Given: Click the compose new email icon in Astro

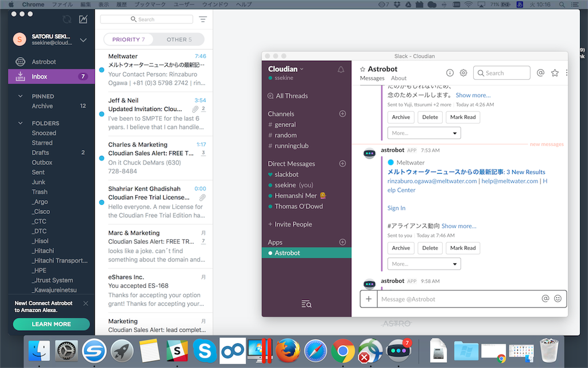Looking at the screenshot, I should tap(83, 19).
